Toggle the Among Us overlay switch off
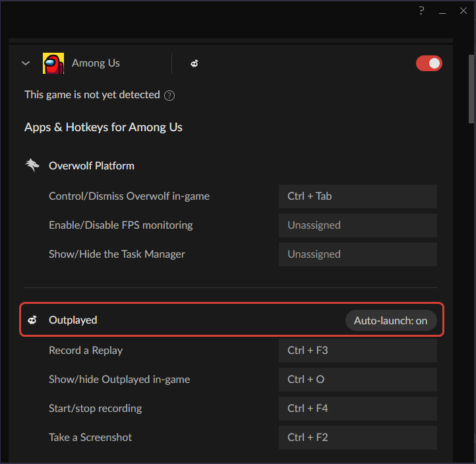Viewport: 476px width, 464px height. [429, 63]
